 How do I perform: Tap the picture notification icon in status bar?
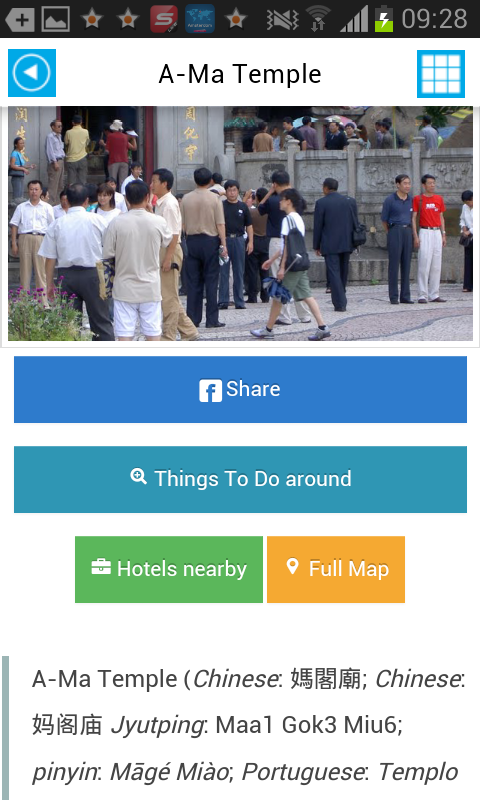tap(56, 20)
